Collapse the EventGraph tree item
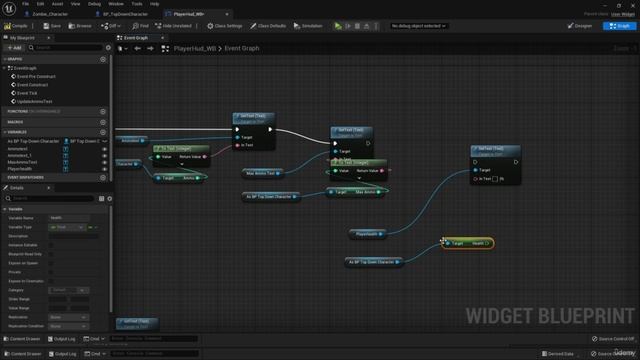Screen dimensions: 640x360 click(x=5, y=68)
